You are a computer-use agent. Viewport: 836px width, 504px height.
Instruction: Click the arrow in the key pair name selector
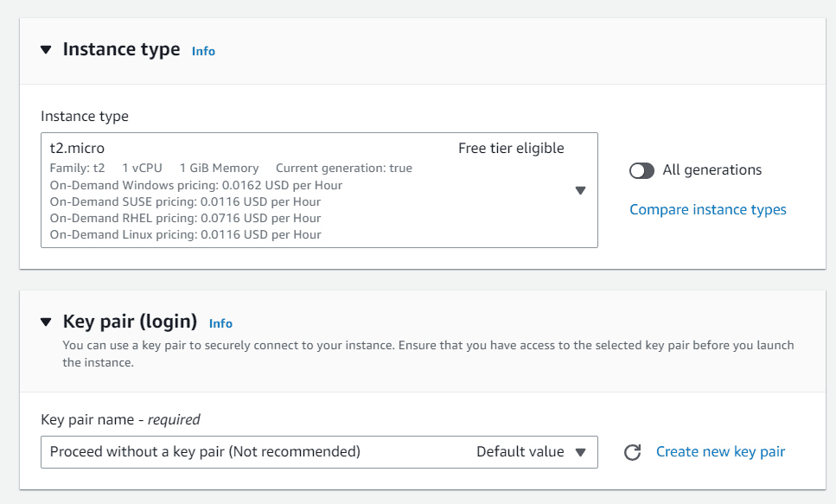[581, 452]
